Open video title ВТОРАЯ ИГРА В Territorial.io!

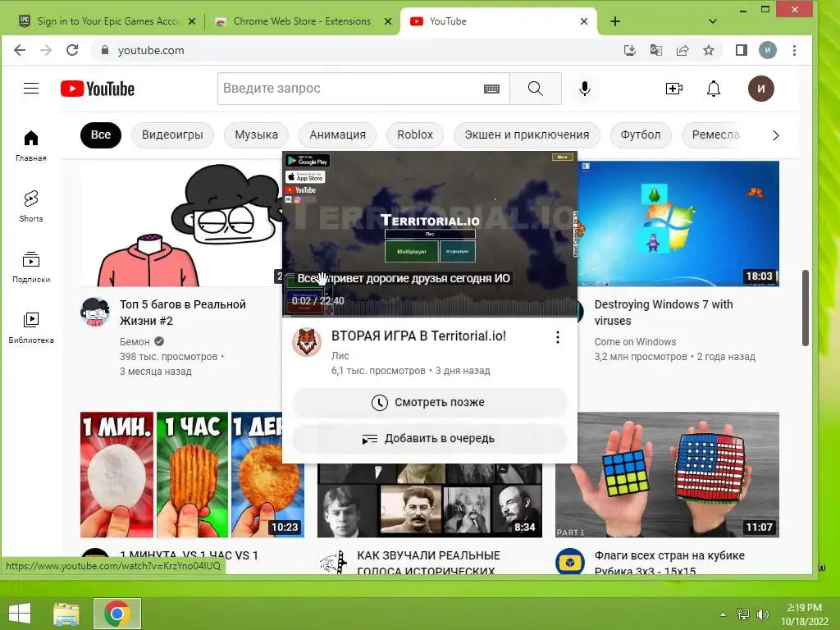point(418,336)
